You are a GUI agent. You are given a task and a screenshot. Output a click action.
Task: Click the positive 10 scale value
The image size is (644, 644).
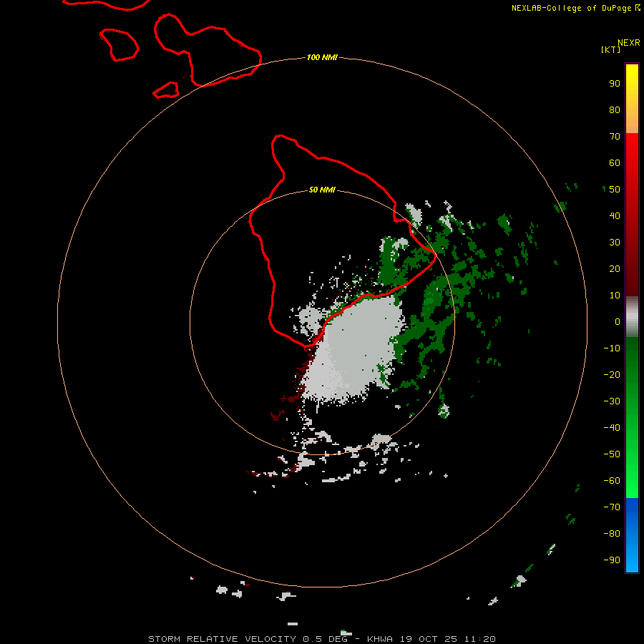(x=615, y=296)
